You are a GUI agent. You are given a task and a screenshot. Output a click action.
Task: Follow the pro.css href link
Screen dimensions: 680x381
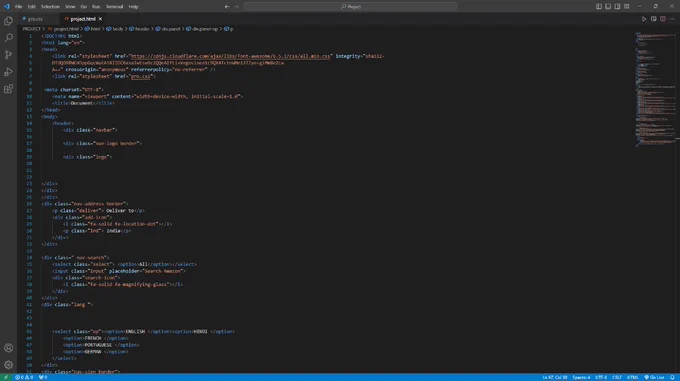141,76
